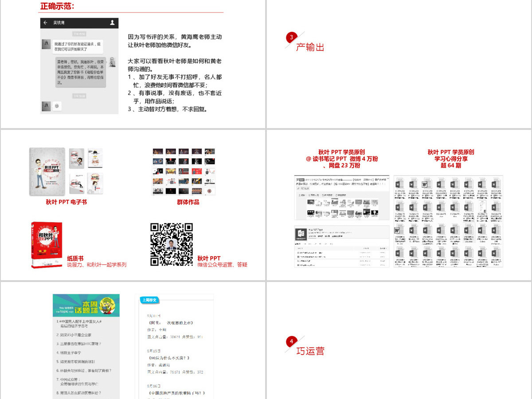Click point 1 加了好友无事不打招呼
This screenshot has width=532, height=399.
coord(175,81)
